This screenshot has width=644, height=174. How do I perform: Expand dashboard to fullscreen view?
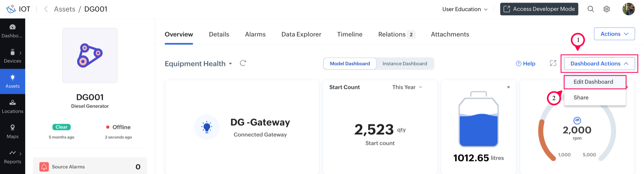coord(553,63)
